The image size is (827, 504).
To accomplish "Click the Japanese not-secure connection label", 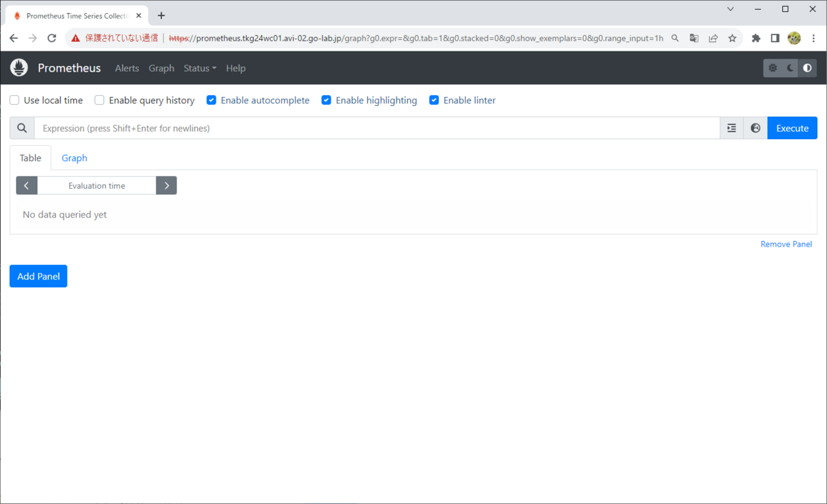I will 121,39.
